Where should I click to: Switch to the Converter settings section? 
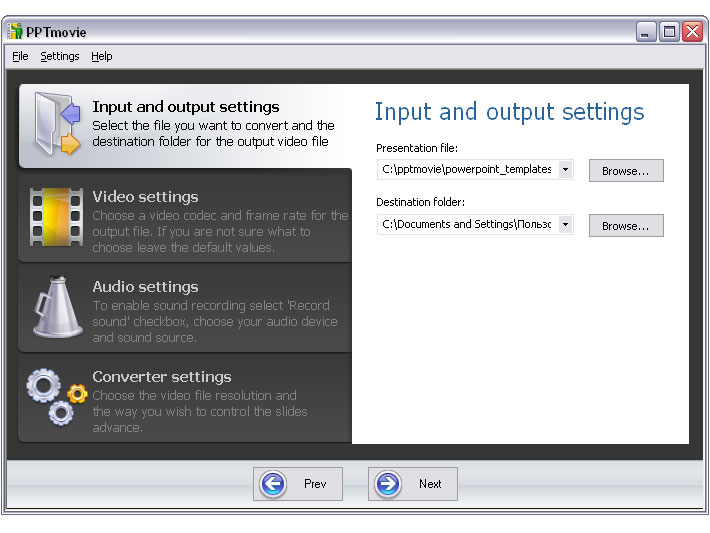click(x=185, y=398)
